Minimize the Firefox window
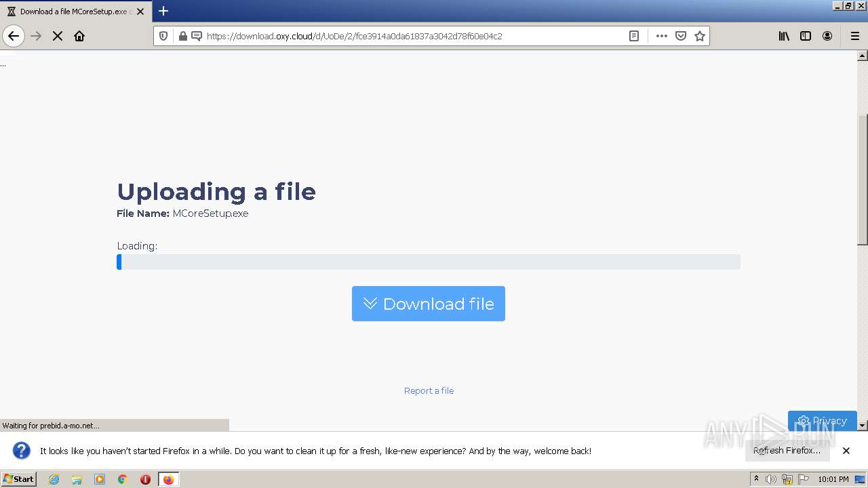 click(837, 5)
